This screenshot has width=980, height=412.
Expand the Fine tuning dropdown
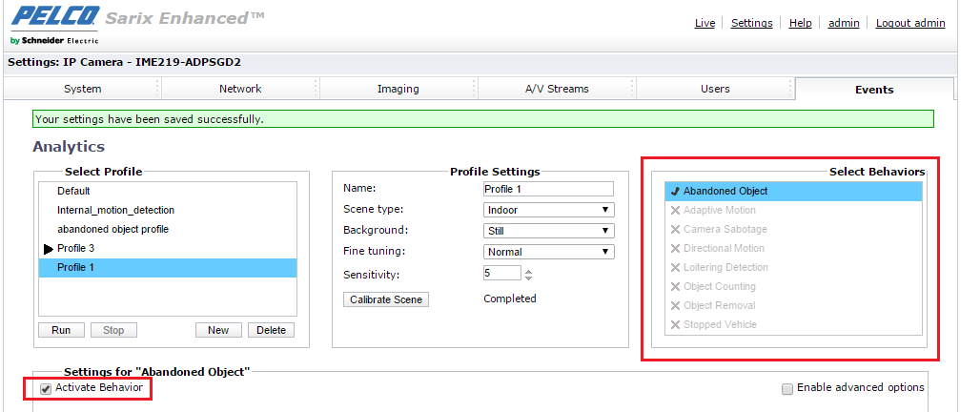coord(548,252)
